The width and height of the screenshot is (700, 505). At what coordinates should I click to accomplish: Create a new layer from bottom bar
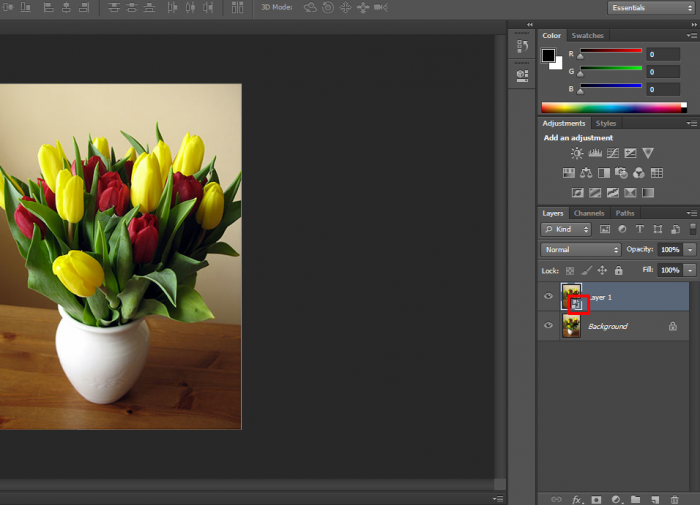(655, 498)
